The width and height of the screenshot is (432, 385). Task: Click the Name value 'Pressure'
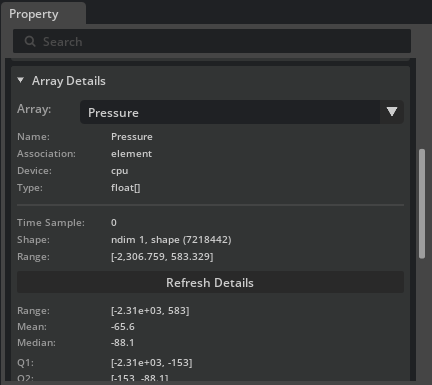tap(132, 137)
